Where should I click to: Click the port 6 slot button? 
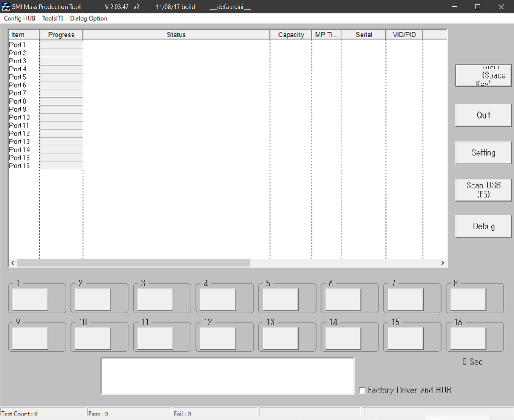pos(343,299)
